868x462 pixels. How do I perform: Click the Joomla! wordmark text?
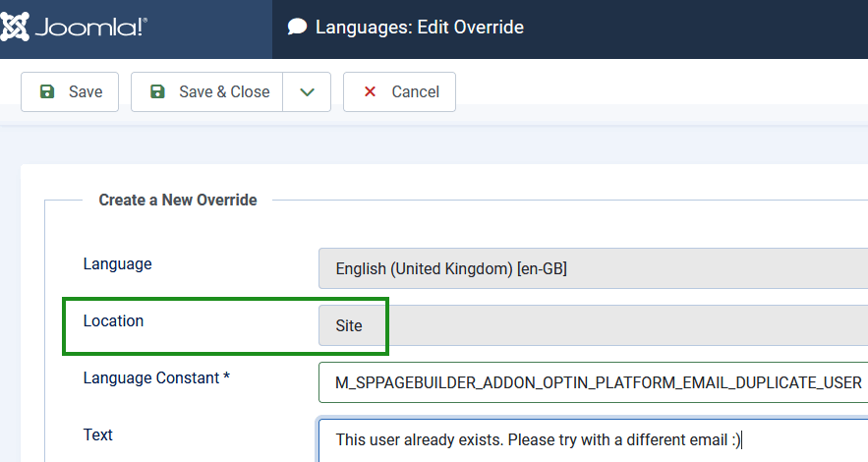tap(90, 28)
